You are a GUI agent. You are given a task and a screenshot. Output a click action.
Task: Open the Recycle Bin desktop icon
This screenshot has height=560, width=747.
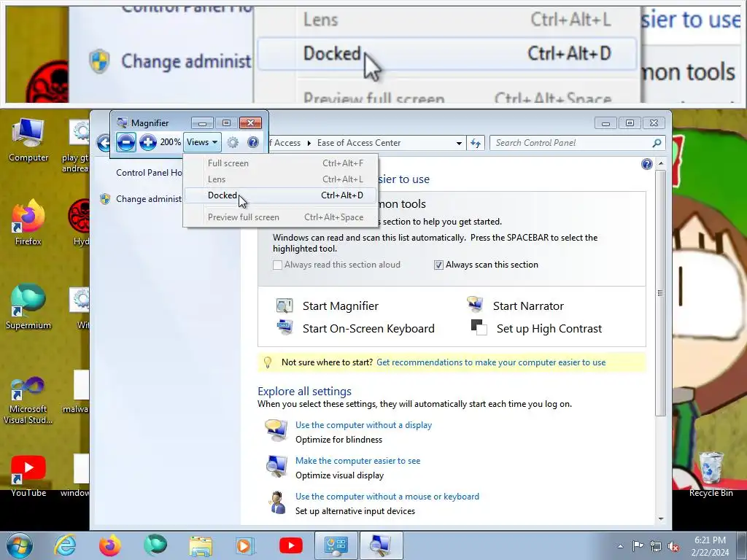[711, 474]
